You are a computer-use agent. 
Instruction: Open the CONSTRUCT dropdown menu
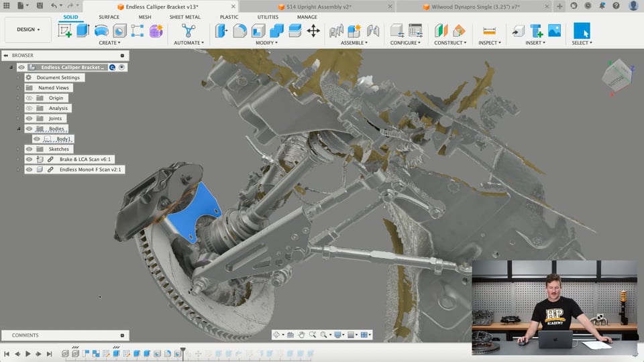(450, 43)
